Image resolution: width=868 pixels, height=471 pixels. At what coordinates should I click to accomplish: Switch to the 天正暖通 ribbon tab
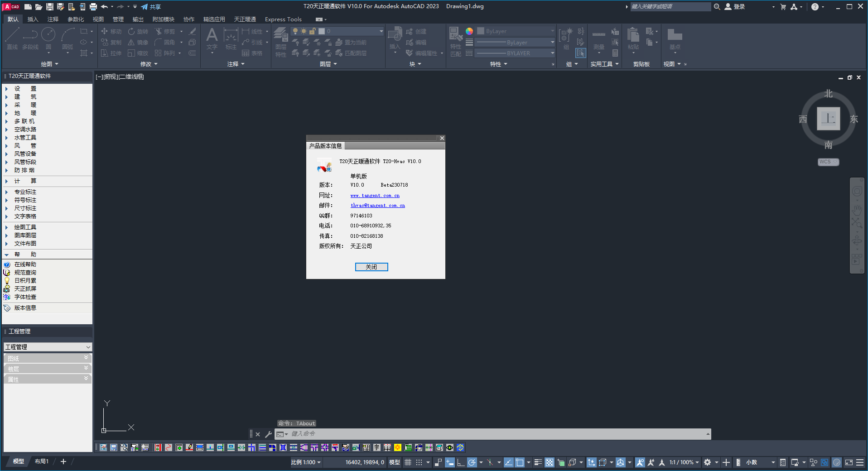click(x=245, y=19)
